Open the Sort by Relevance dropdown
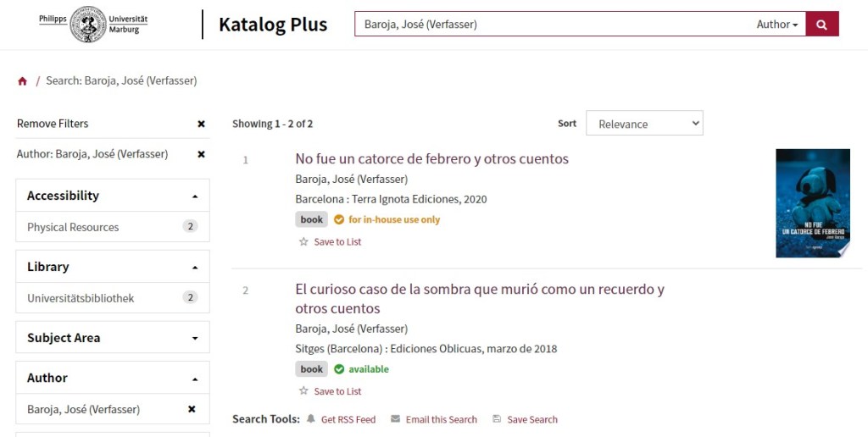This screenshot has height=437, width=868. tap(644, 124)
